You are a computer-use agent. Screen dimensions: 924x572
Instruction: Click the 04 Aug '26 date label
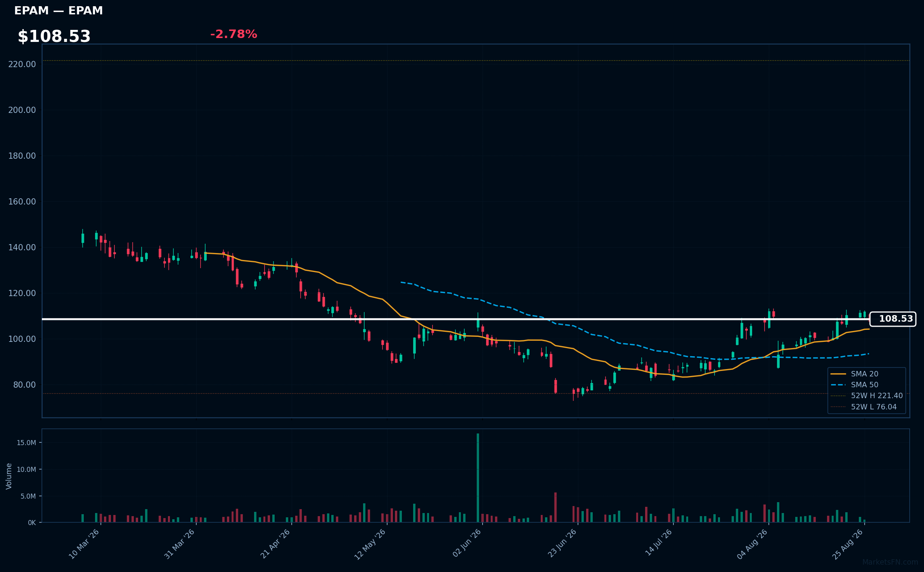tap(752, 544)
